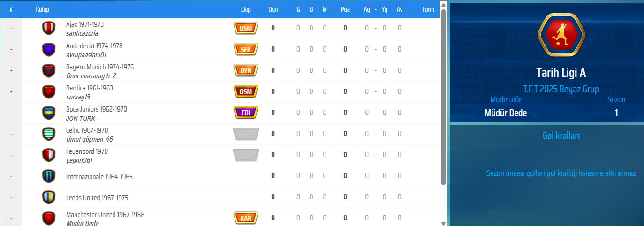Open the KAR crew badge
Viewport: 644px width, 226px height.
tap(246, 218)
